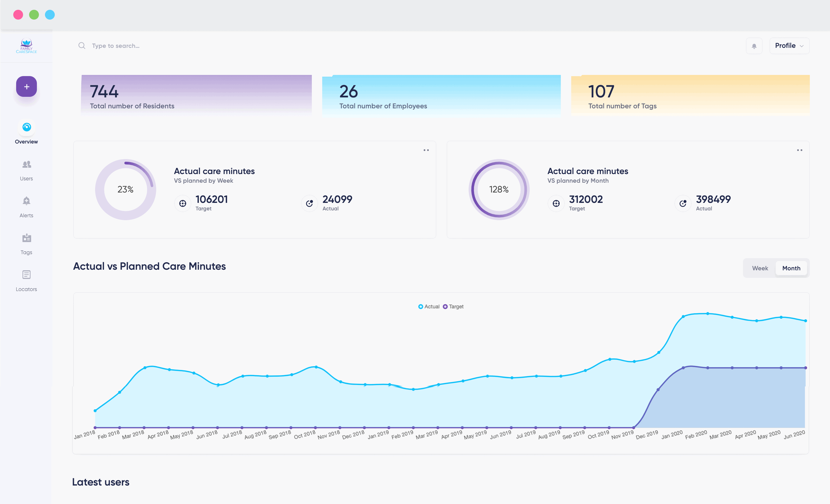Click the purple plus add button
The image size is (830, 504).
click(x=26, y=86)
